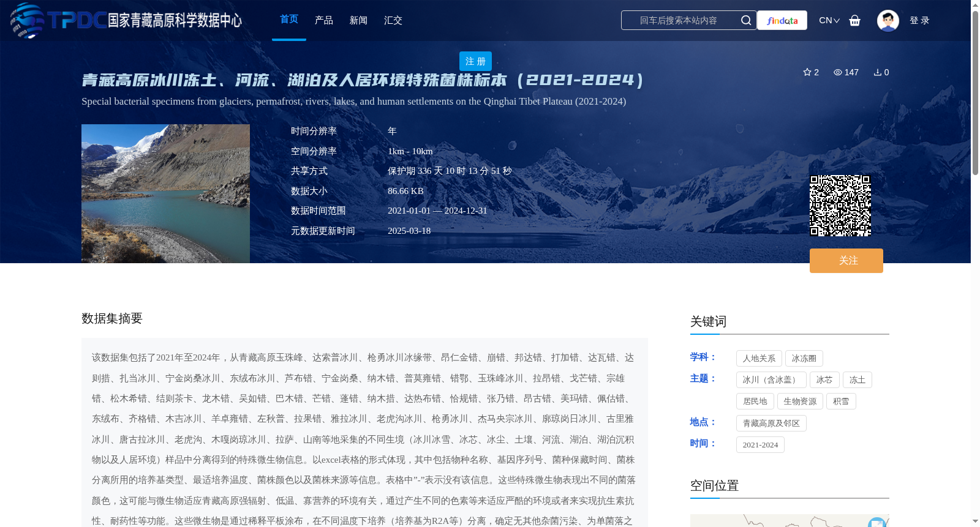The height and width of the screenshot is (527, 980).
Task: Select the 人地关系 keyword tag
Action: tap(759, 358)
